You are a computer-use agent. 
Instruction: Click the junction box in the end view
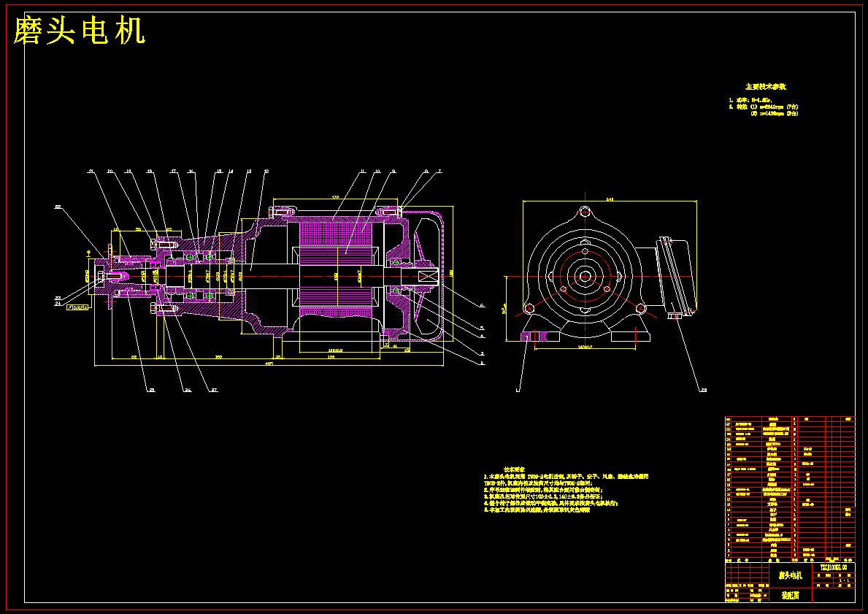tap(677, 277)
